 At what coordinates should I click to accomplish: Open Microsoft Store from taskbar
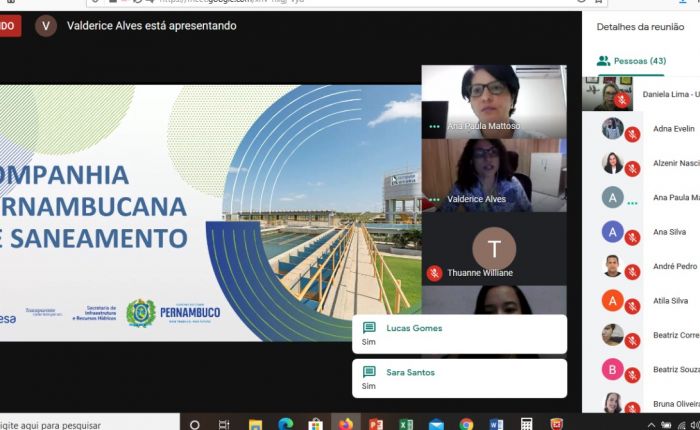point(315,424)
